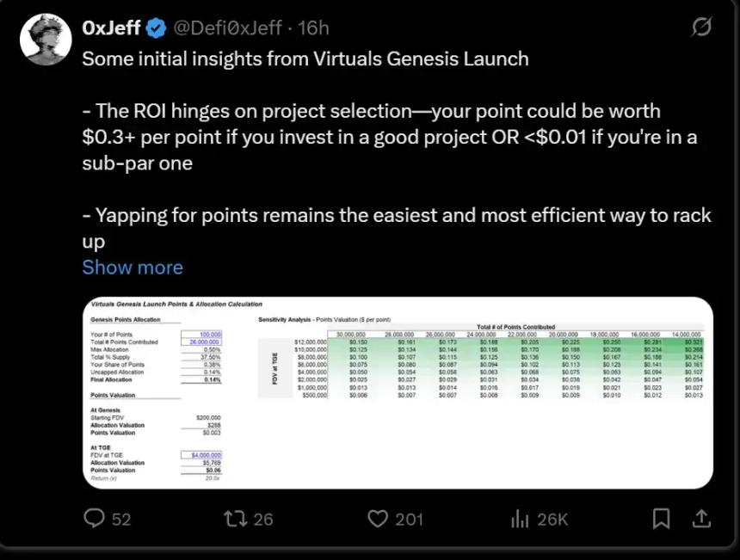This screenshot has width=740, height=560.
Task: Bookmark this tweet
Action: pyautogui.click(x=660, y=518)
